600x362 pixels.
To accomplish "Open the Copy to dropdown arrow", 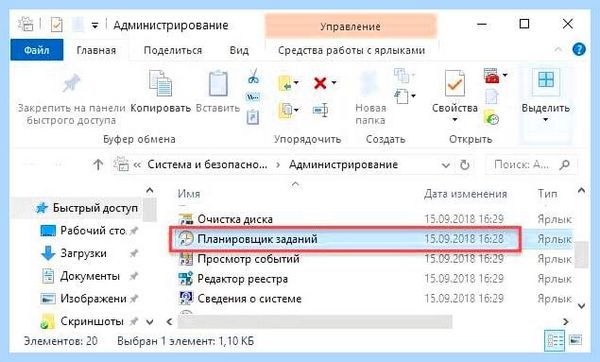I will pos(296,110).
